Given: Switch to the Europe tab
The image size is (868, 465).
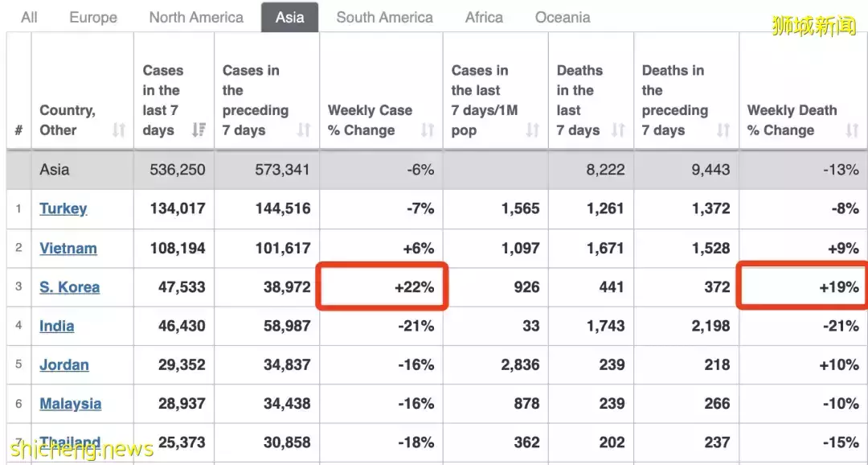Looking at the screenshot, I should (93, 17).
